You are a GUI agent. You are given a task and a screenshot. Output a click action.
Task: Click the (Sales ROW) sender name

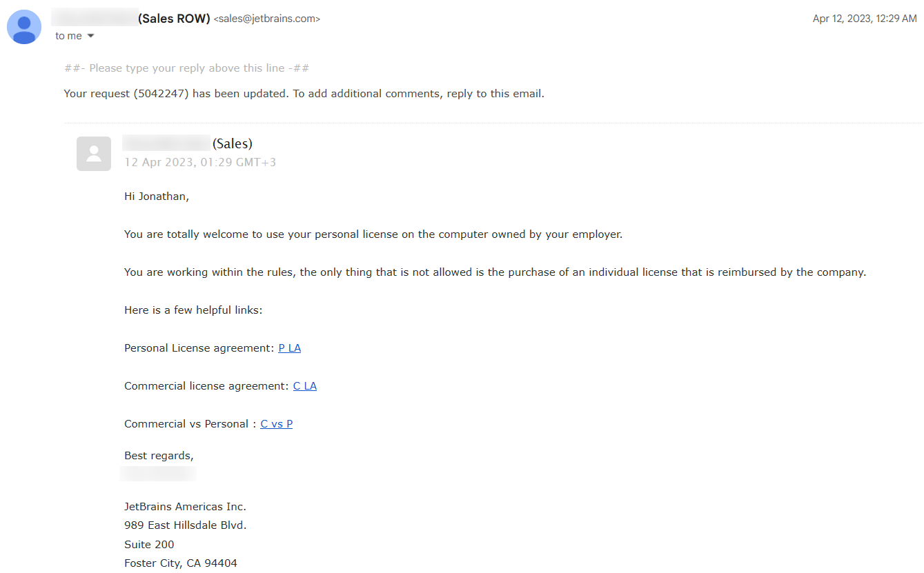coord(174,19)
